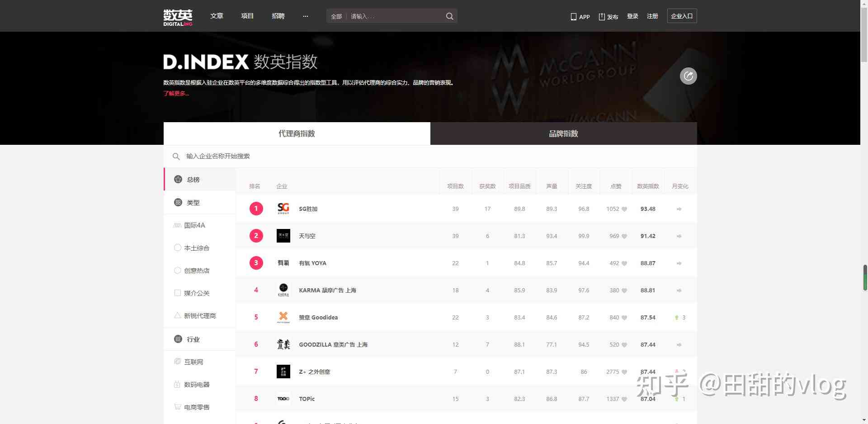The image size is (868, 424).
Task: Focus the top search input field
Action: pos(396,16)
